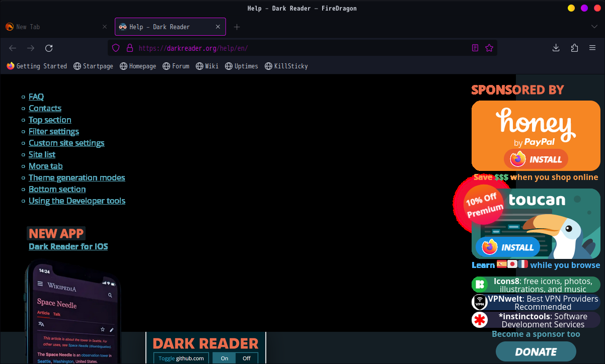Open the Dark Reader for iOS link
The width and height of the screenshot is (605, 364).
tap(68, 246)
